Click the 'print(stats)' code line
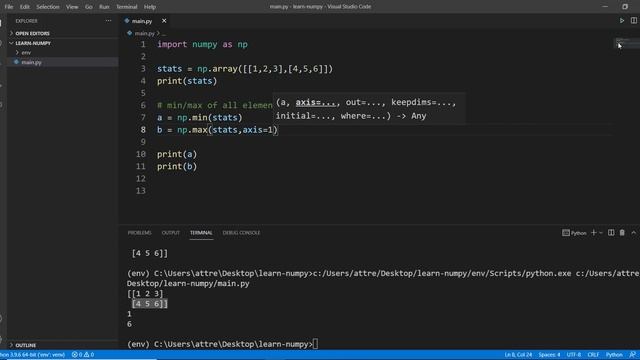Image resolution: width=640 pixels, height=360 pixels. click(187, 81)
